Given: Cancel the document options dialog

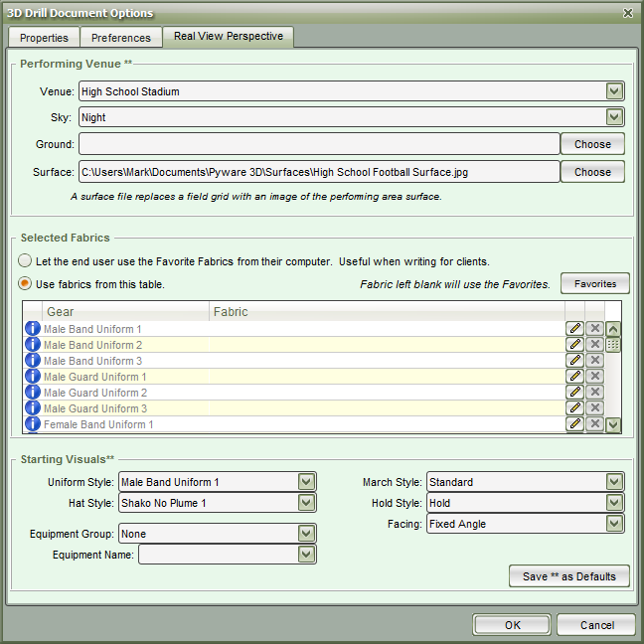Looking at the screenshot, I should (x=596, y=625).
